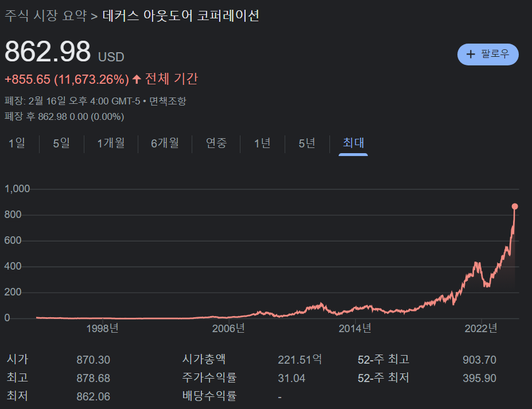Click the 1,000 y-axis label
Viewport: 532px width, 409px height.
[x=17, y=189]
